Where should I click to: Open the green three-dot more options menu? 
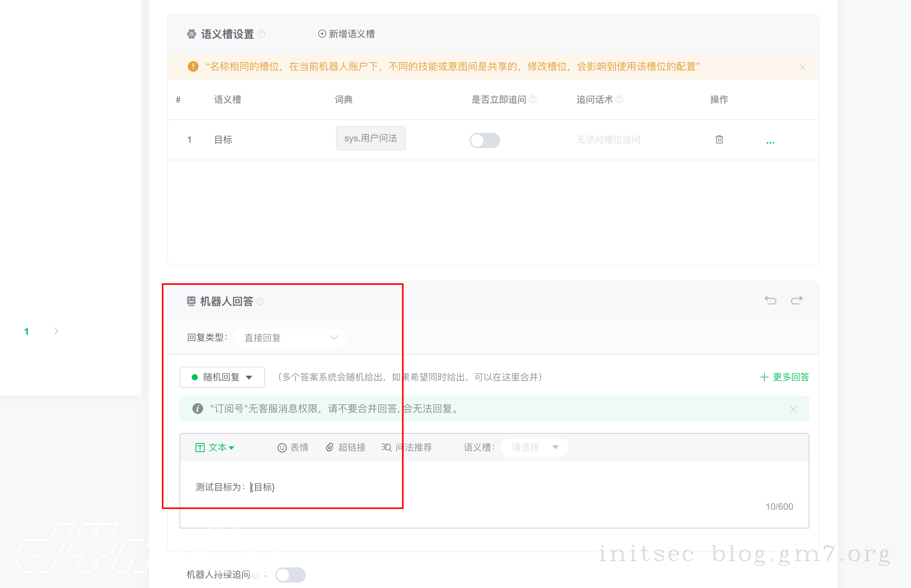(770, 142)
